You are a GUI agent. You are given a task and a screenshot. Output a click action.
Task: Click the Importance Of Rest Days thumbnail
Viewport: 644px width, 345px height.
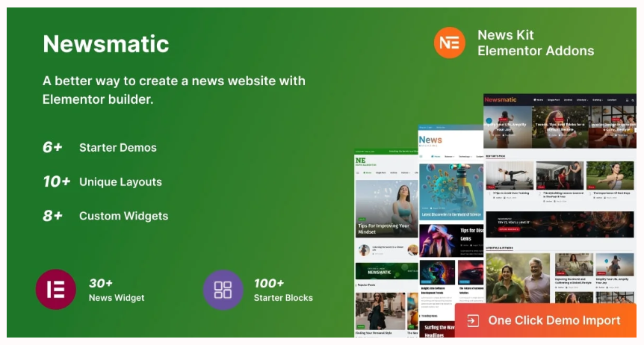pos(610,175)
